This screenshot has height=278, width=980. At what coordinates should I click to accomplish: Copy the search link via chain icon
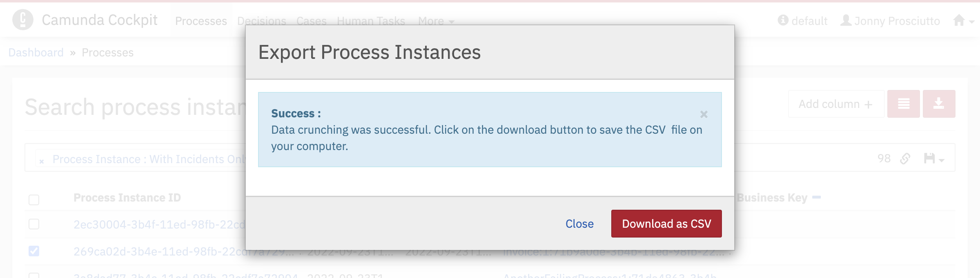coord(905,159)
